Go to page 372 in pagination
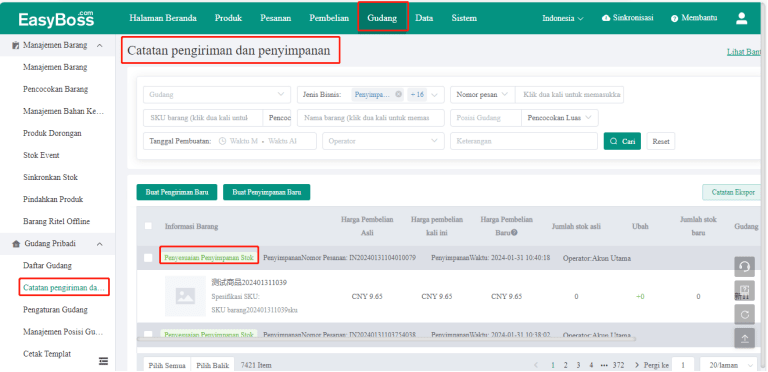The height and width of the screenshot is (372, 768). click(619, 365)
